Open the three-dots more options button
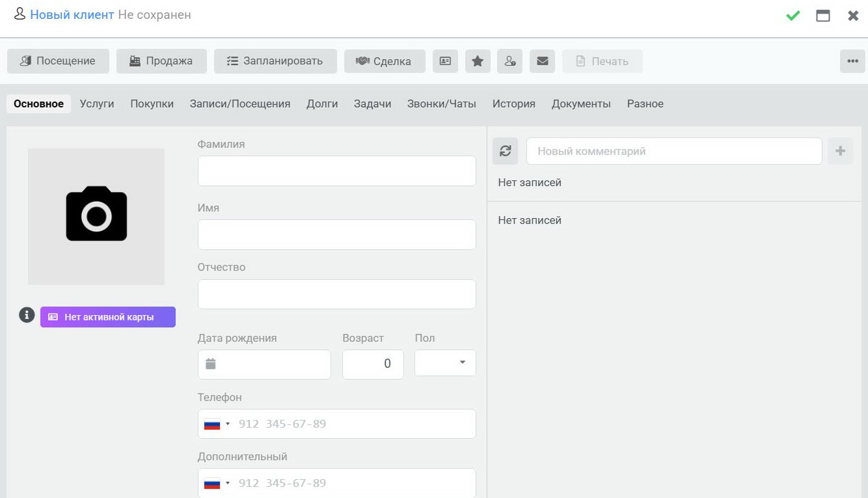Image resolution: width=868 pixels, height=498 pixels. [852, 61]
